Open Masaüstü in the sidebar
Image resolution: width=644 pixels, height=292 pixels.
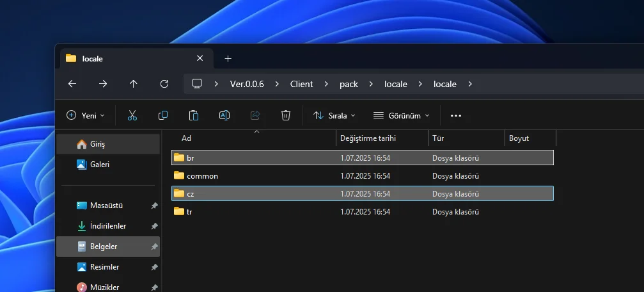(x=108, y=205)
